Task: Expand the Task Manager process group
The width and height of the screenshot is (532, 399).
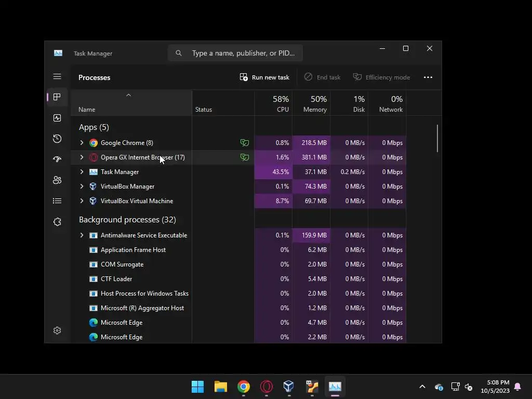Action: 82,172
